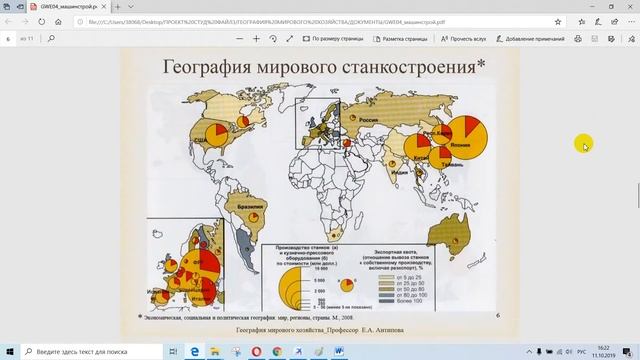Save the PDF document
640x360 pixels.
coord(595,39)
